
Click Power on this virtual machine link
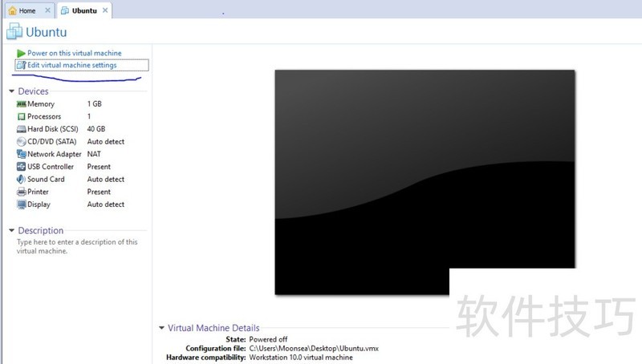click(74, 53)
